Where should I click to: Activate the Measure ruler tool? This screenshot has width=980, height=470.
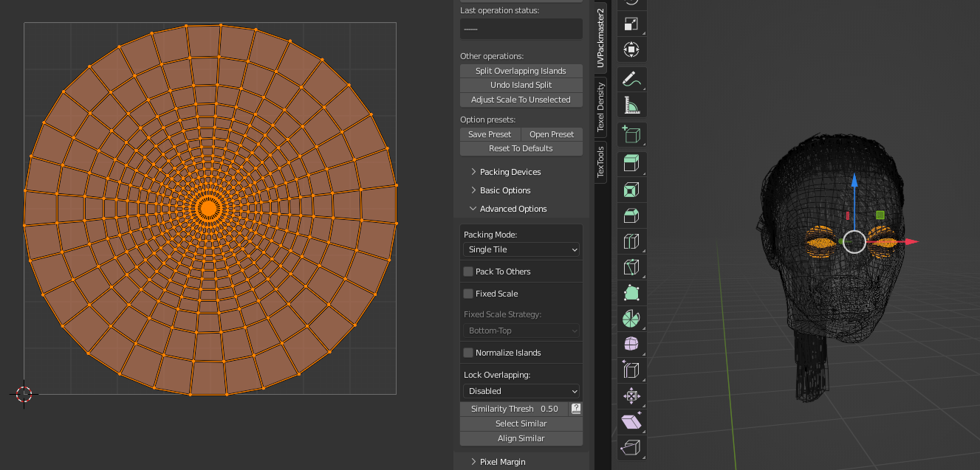(x=631, y=106)
